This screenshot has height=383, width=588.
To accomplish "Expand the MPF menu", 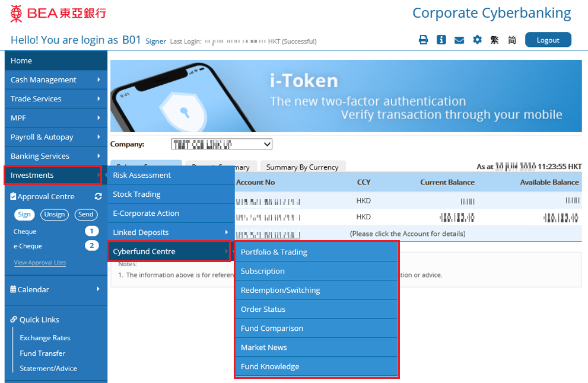I will point(56,118).
